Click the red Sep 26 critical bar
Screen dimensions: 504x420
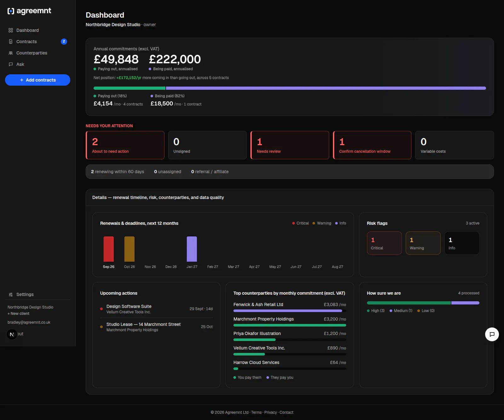click(109, 249)
